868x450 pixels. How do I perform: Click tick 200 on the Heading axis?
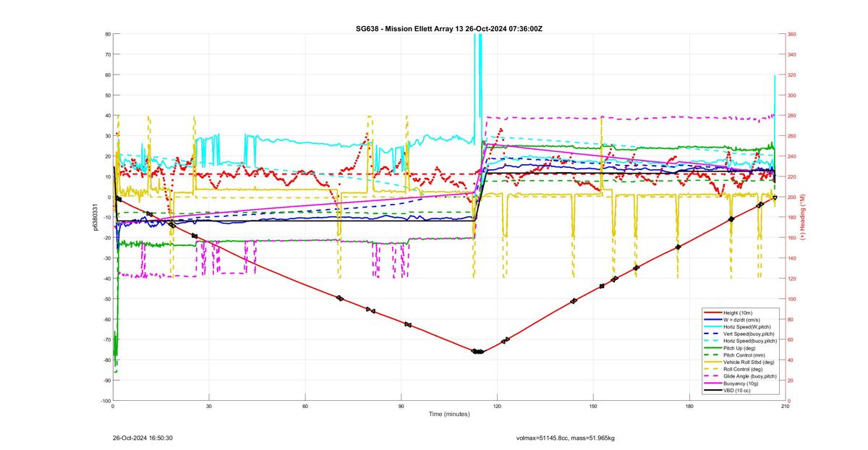[791, 198]
